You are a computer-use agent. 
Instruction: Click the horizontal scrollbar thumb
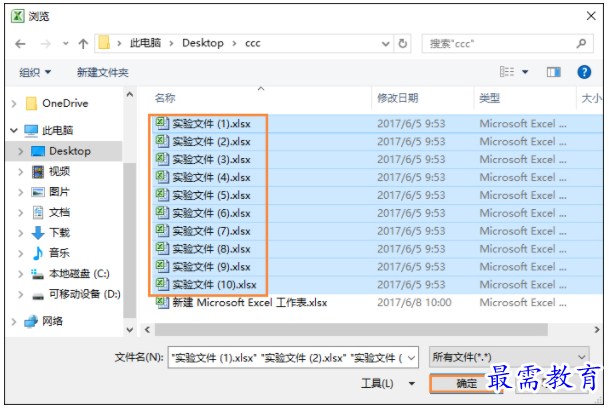(351, 330)
